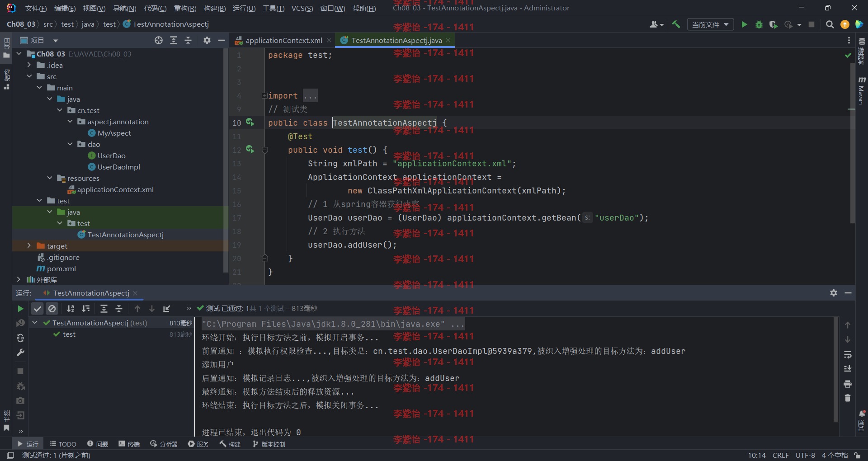Expand the .idea folder
Viewport: 868px width, 461px height.
(29, 65)
